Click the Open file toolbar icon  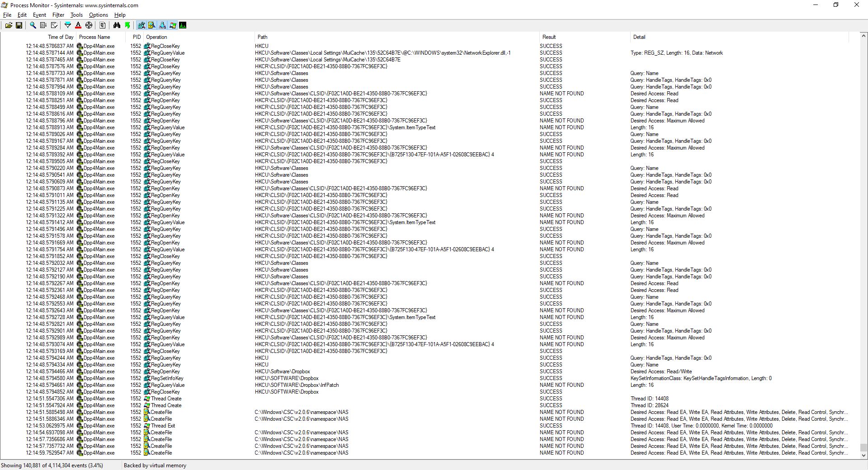tap(9, 25)
